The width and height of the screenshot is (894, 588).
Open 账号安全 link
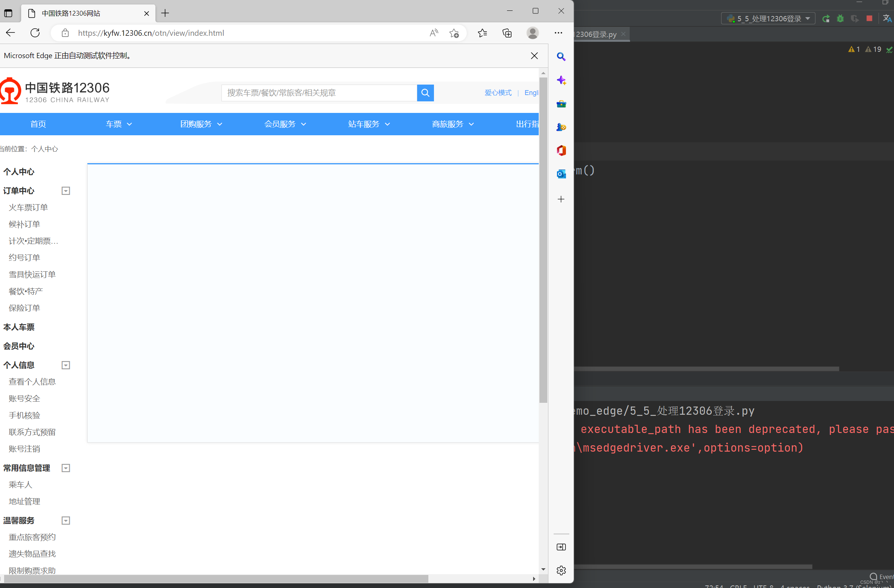click(x=24, y=399)
